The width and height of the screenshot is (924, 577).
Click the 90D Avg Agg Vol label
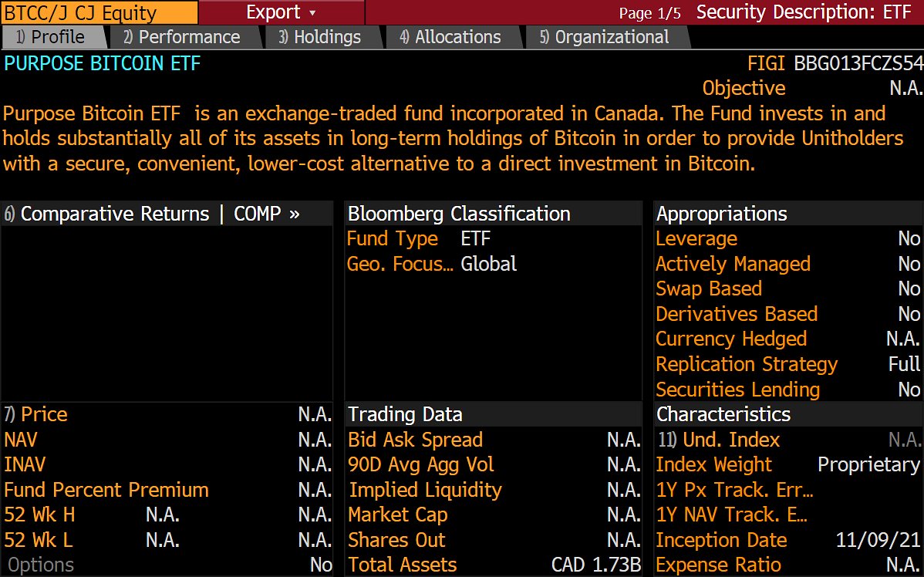(x=421, y=464)
